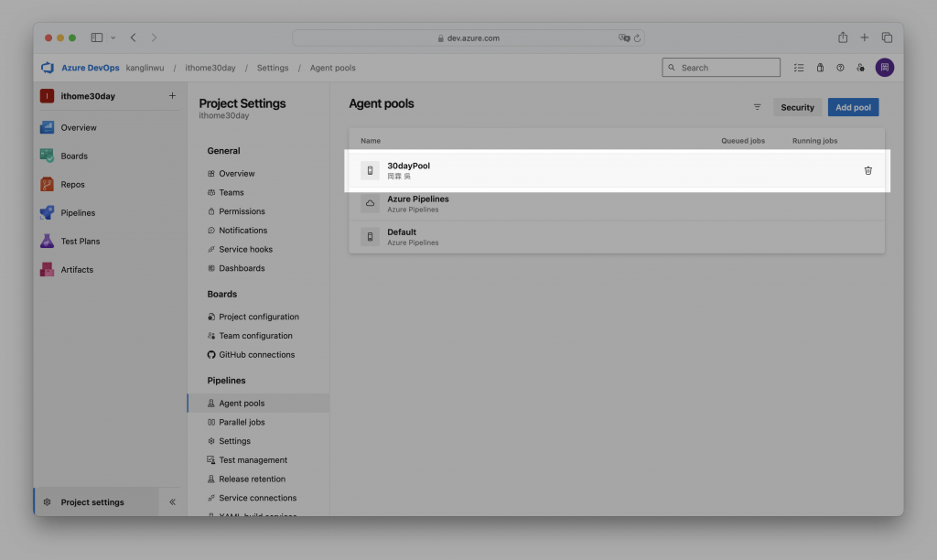Sort by the Name column header
This screenshot has height=560, width=937.
(x=371, y=140)
